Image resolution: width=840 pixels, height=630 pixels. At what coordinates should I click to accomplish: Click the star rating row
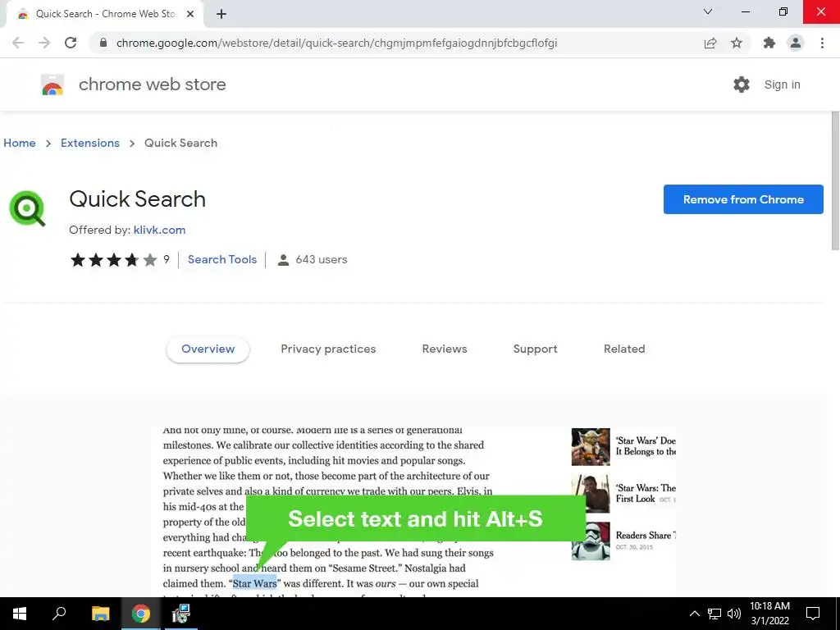click(113, 260)
